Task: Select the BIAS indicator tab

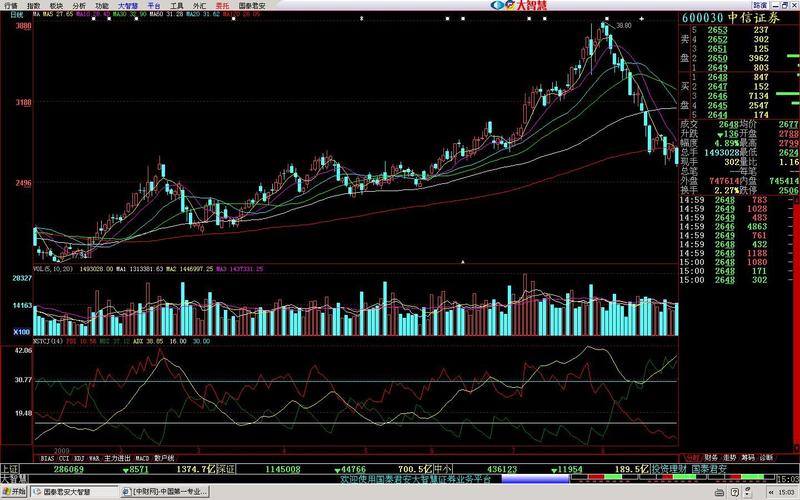Action: point(46,457)
